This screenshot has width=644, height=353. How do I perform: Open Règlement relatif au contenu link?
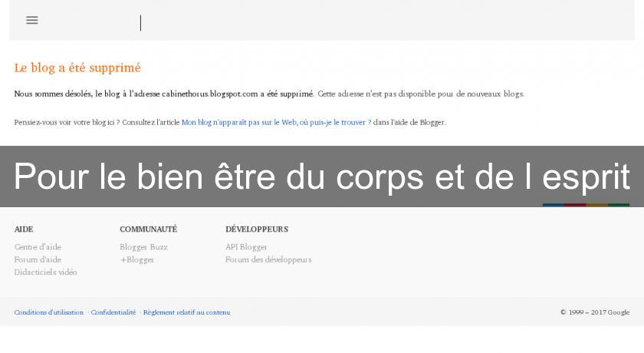pos(187,312)
